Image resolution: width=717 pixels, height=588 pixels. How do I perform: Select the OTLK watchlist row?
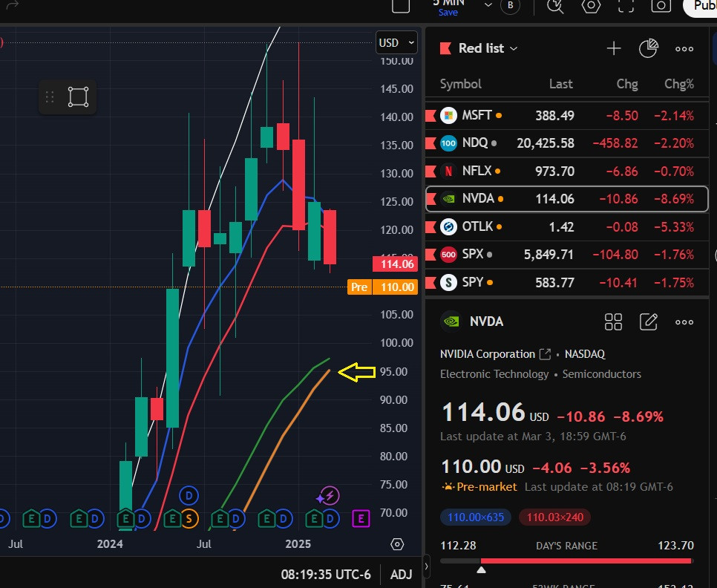pyautogui.click(x=567, y=226)
